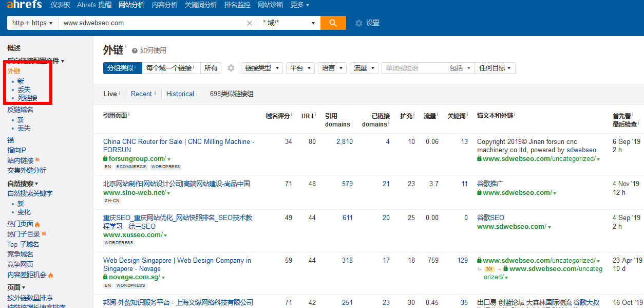Select the 分组类似 grouping tab

click(x=122, y=68)
